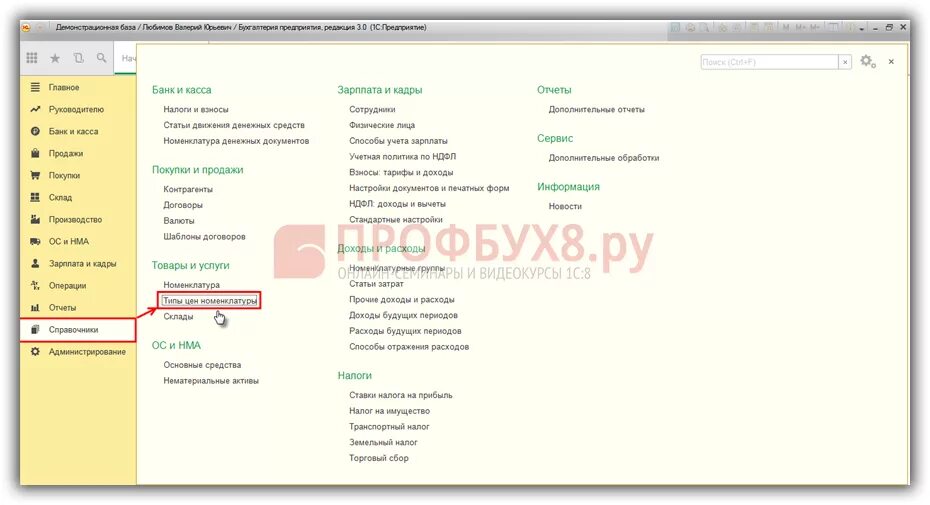Open Favorites star icon
Viewport: 930px width, 505px height.
[55, 58]
